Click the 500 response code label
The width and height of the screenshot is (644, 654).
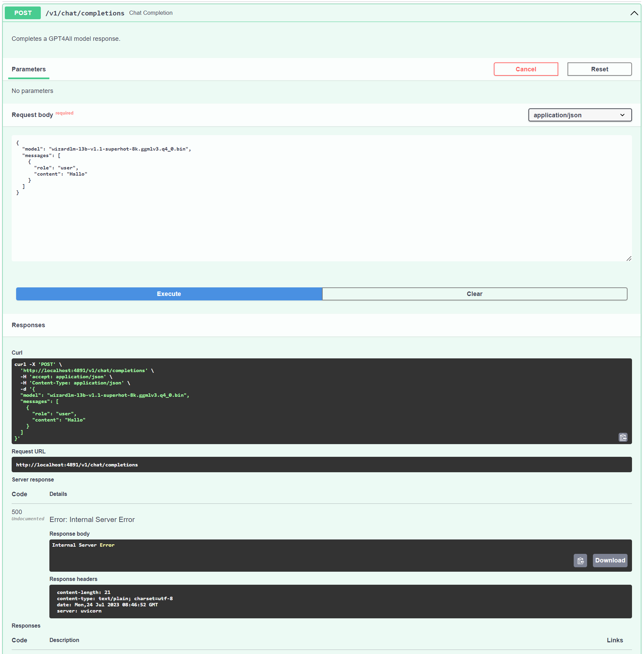tap(17, 512)
